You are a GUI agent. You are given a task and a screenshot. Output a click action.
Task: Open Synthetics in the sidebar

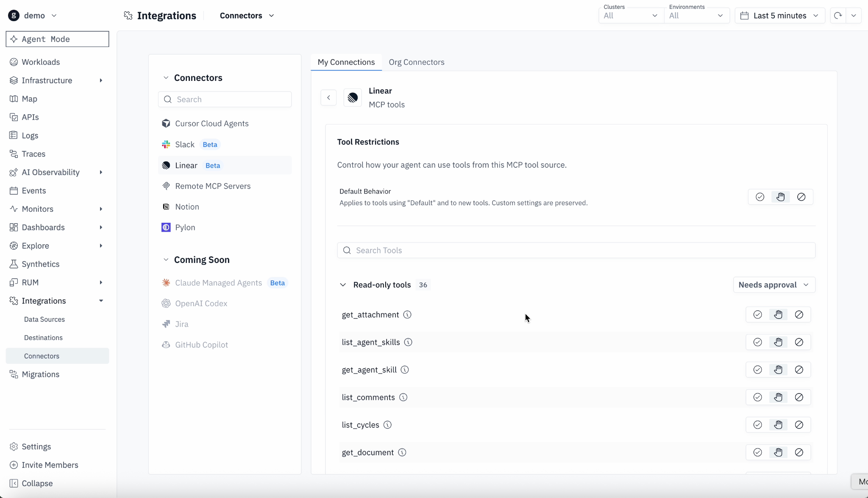pyautogui.click(x=57, y=264)
